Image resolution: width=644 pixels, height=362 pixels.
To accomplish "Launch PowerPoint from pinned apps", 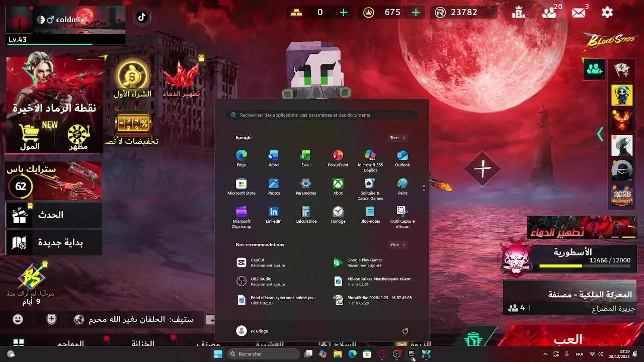I will pyautogui.click(x=338, y=158).
